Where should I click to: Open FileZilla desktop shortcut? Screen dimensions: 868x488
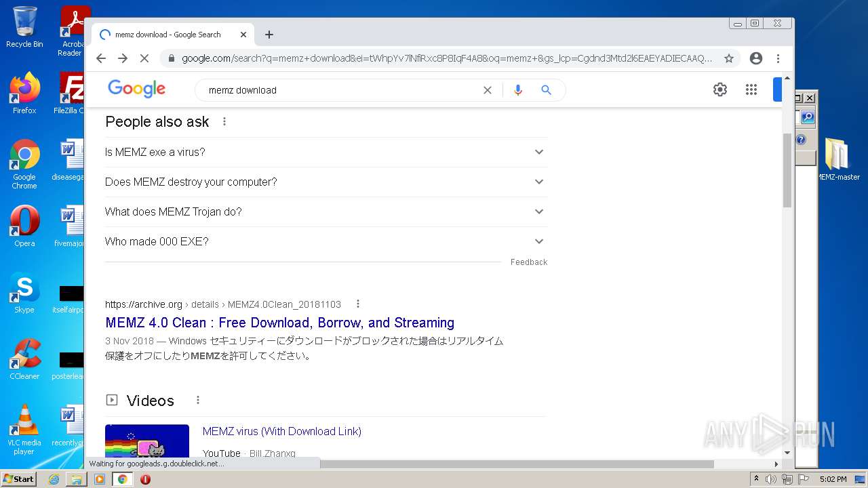click(72, 93)
